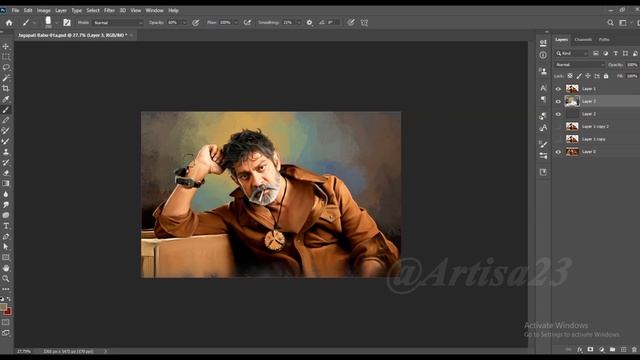Open smoothing options gear icon
Viewport: 640px width, 360px height.
pos(309,23)
